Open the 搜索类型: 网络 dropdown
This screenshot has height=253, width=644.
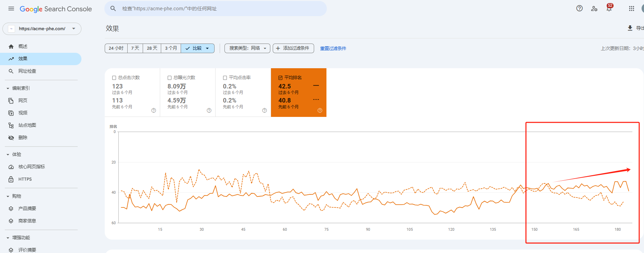click(247, 48)
